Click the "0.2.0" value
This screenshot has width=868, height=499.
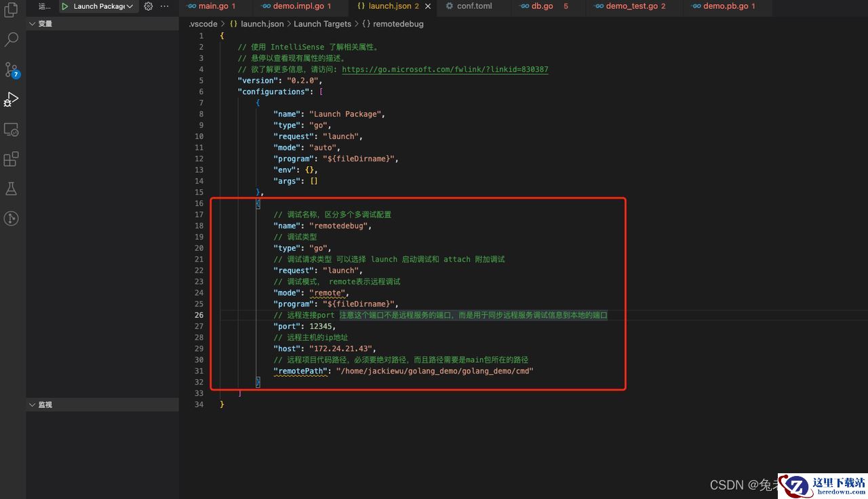[x=302, y=81]
